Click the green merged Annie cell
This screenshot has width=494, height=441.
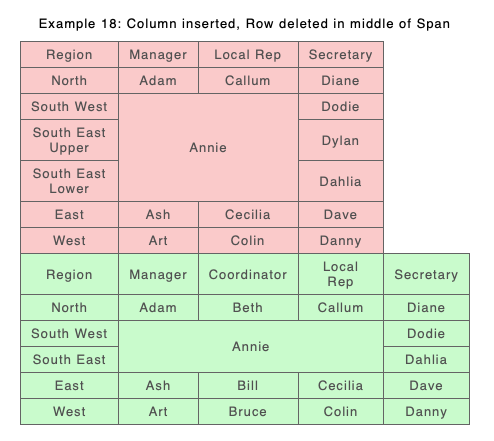tap(251, 346)
